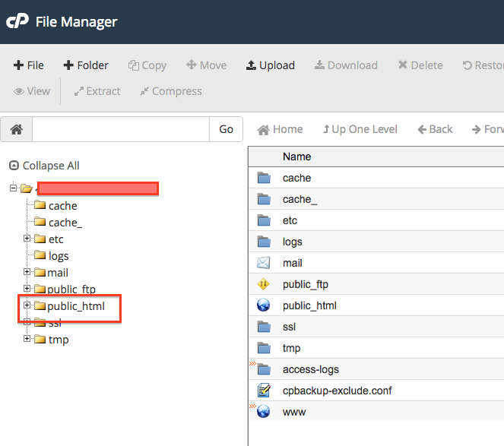The width and height of the screenshot is (504, 446).
Task: Collapse the root home directory node
Action: [13, 188]
